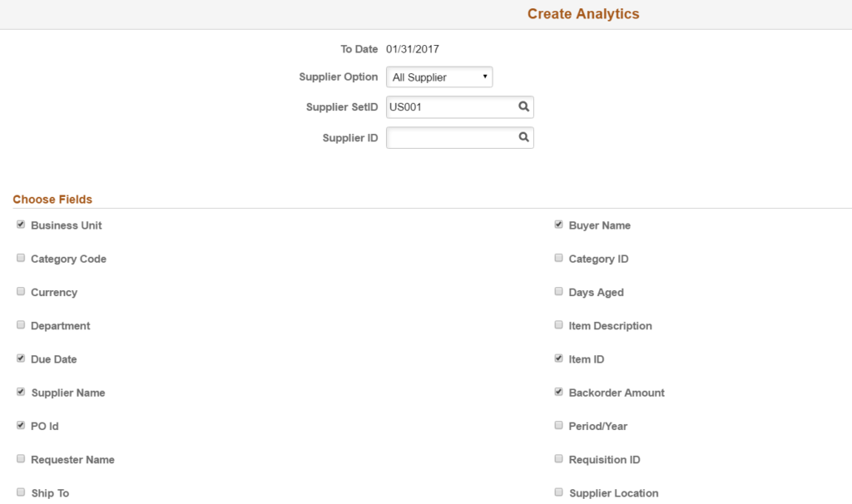Disable the Supplier Name field
852x504 pixels.
(20, 391)
